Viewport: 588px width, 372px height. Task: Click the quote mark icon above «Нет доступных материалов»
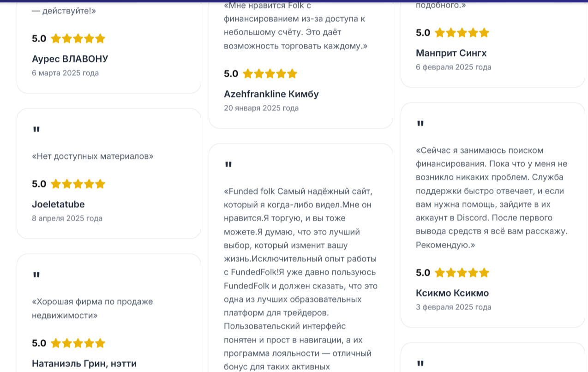point(36,130)
